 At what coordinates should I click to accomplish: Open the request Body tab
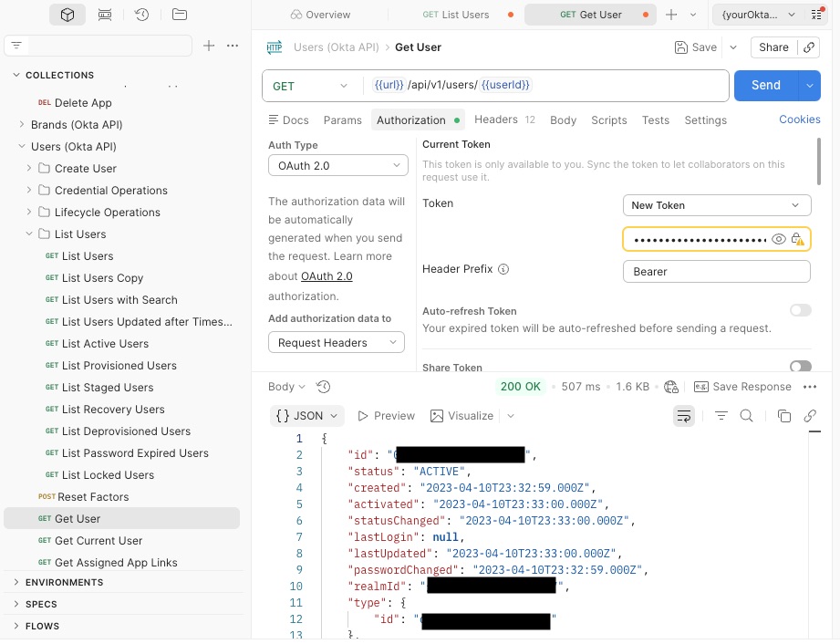[x=563, y=120]
